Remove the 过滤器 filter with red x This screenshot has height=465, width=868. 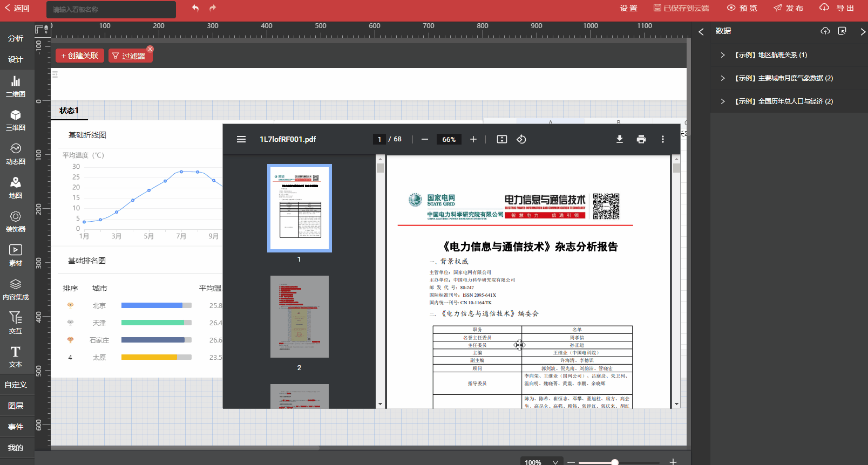tap(150, 49)
